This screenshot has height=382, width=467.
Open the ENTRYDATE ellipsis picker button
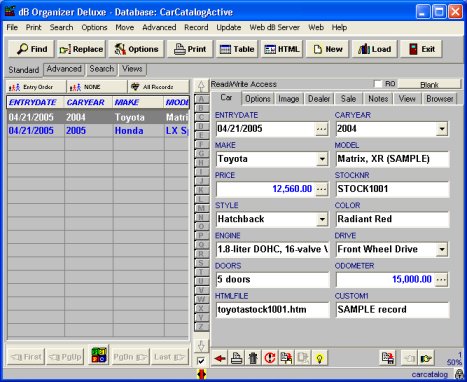322,129
